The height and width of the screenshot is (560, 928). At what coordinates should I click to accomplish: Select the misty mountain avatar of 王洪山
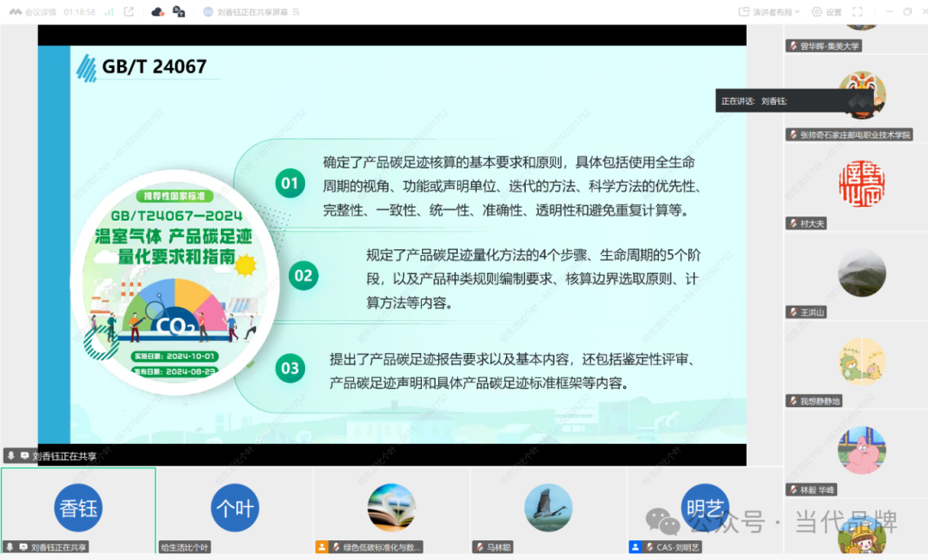tap(862, 272)
